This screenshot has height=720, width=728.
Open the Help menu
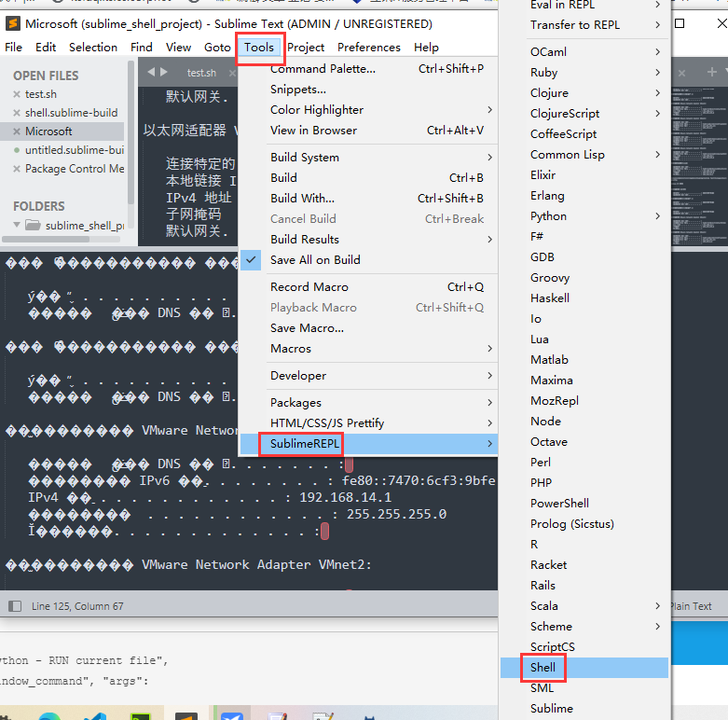[x=426, y=48]
